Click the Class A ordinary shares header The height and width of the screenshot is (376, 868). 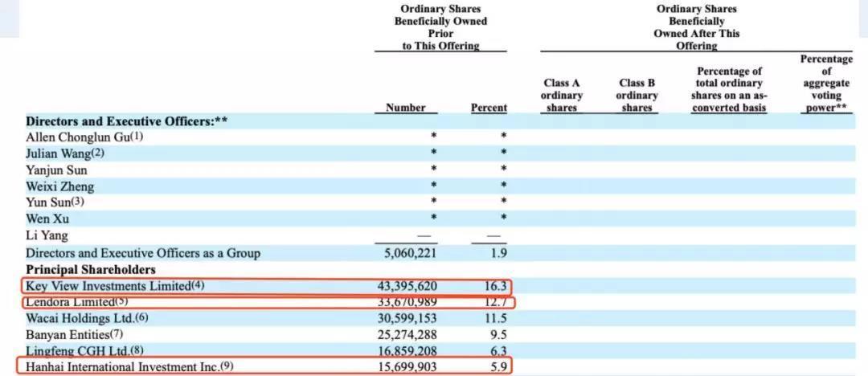point(562,95)
